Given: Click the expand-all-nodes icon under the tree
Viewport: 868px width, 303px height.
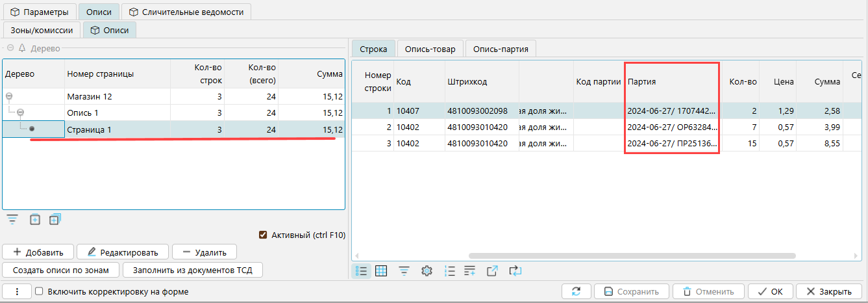Looking at the screenshot, I should pyautogui.click(x=55, y=220).
